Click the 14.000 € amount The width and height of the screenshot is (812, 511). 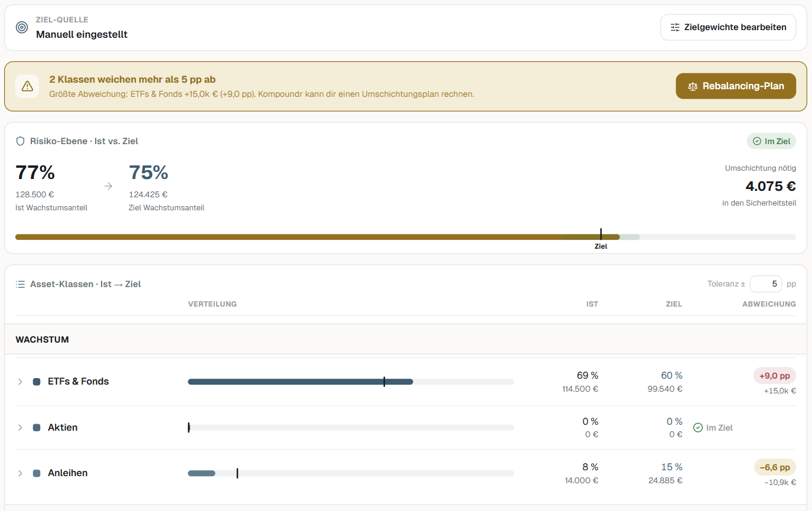581,480
